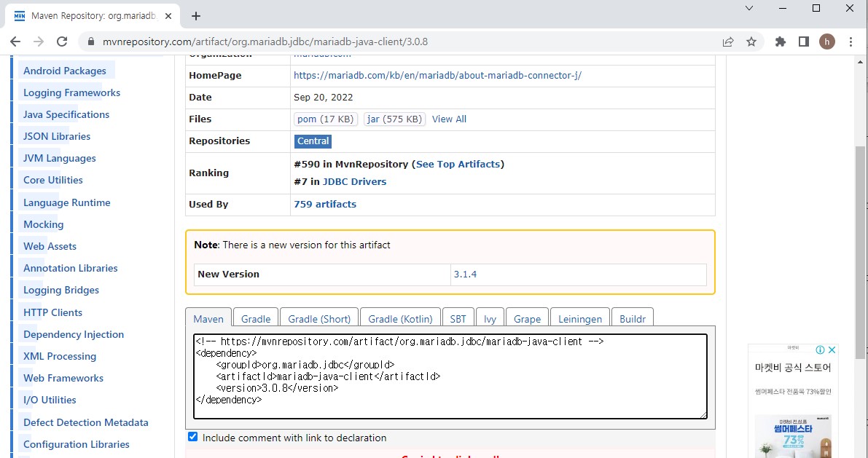Open Defect Detection Metadata category
The width and height of the screenshot is (868, 458).
point(86,422)
